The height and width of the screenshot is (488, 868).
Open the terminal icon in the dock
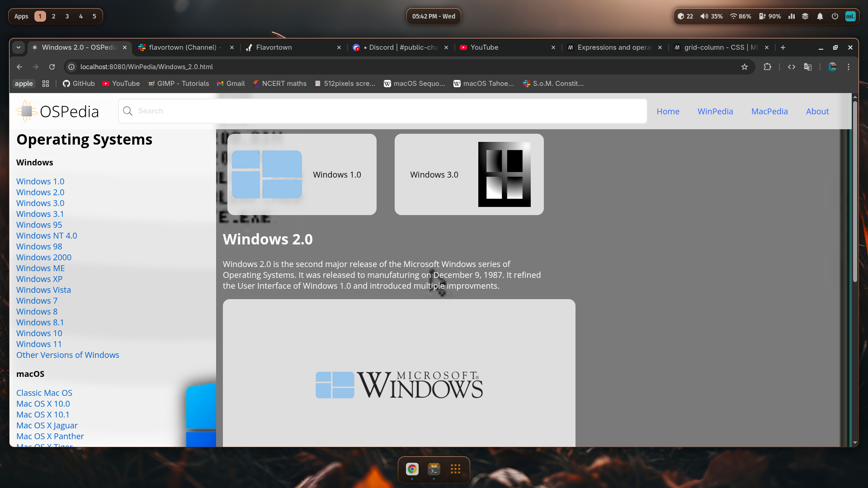coord(434,469)
